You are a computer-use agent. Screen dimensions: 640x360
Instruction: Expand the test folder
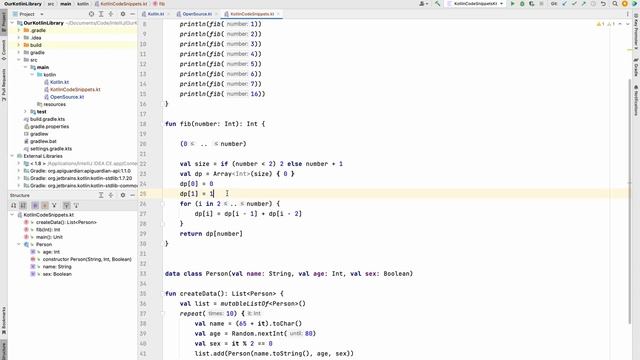tap(25, 112)
